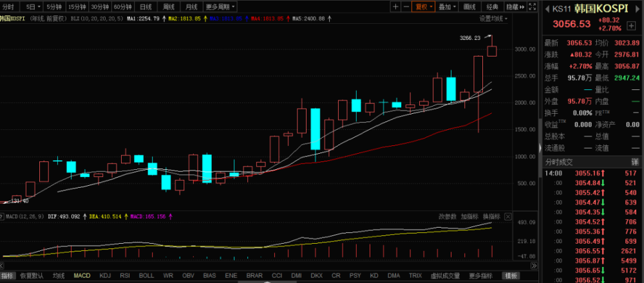
Task: Click 恢复默认 restore defaults
Action: pyautogui.click(x=32, y=276)
